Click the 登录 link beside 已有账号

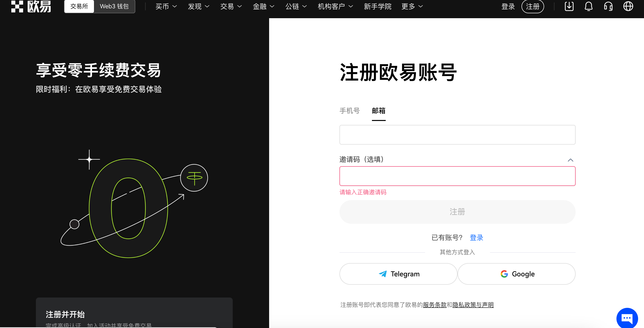tap(476, 238)
